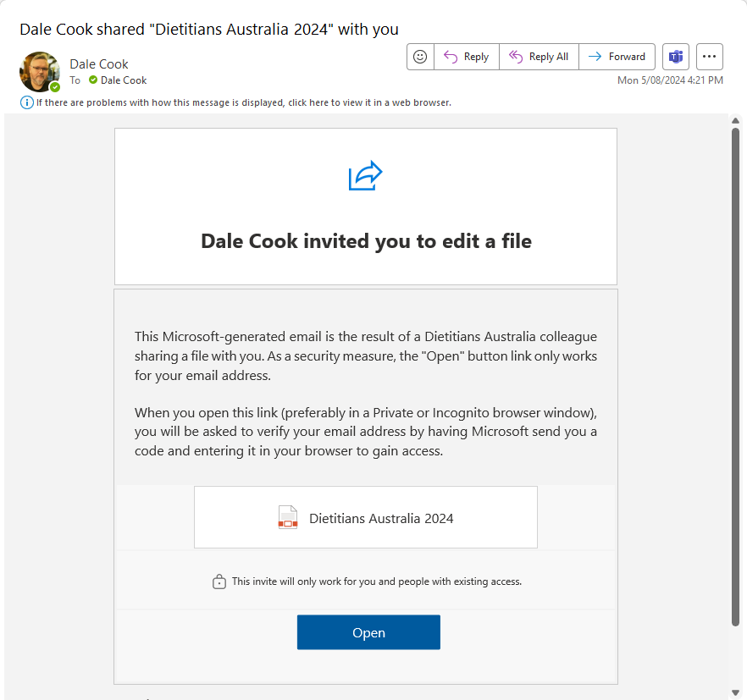Click the Reply All double-arrow icon
747x700 pixels.
[515, 56]
